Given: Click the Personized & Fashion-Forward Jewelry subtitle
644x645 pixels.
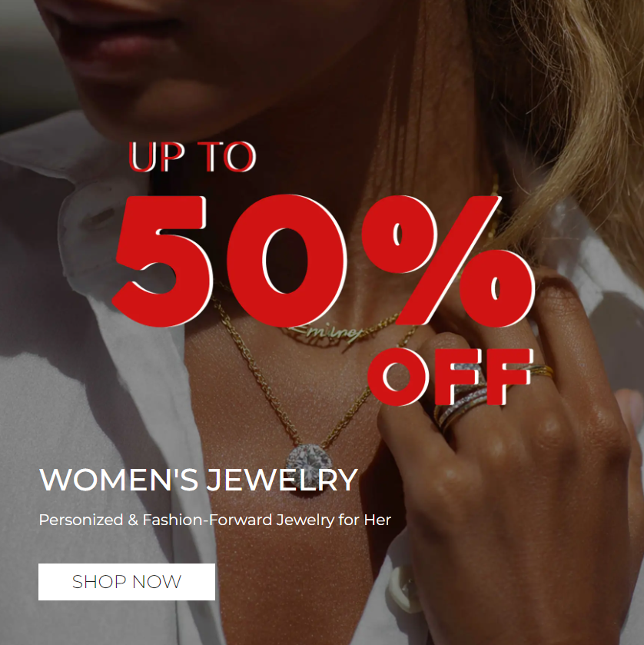Looking at the screenshot, I should click(x=214, y=520).
